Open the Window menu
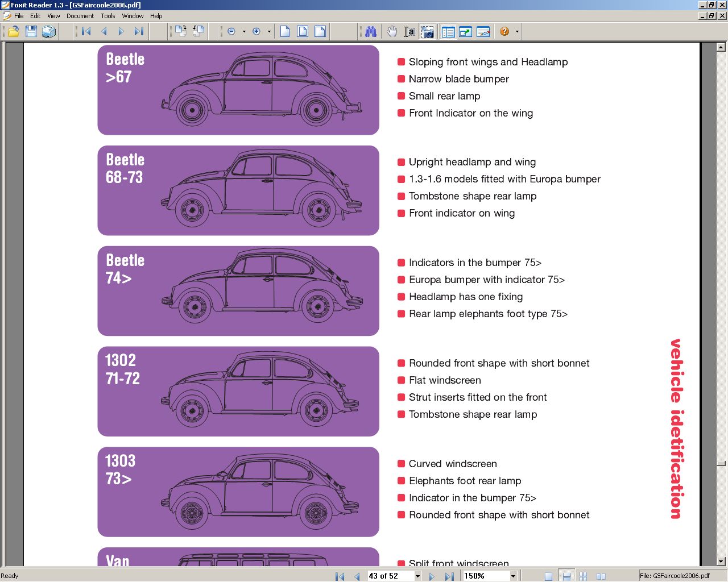728x582 pixels. click(x=133, y=16)
